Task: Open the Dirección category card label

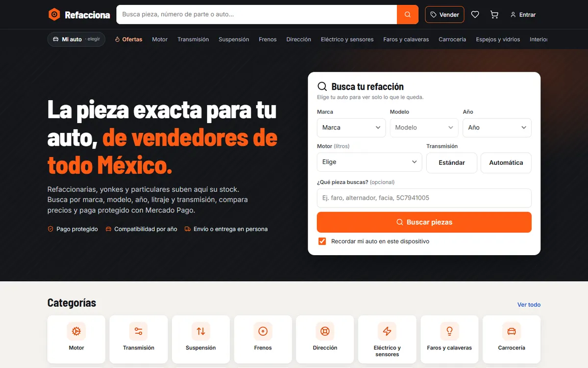Action: [x=325, y=348]
